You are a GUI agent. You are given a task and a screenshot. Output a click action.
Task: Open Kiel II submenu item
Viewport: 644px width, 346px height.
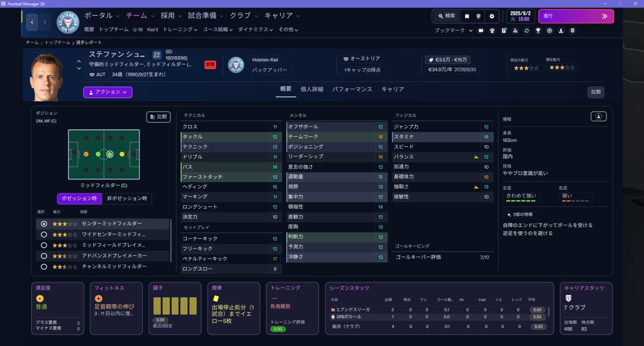[x=153, y=30]
